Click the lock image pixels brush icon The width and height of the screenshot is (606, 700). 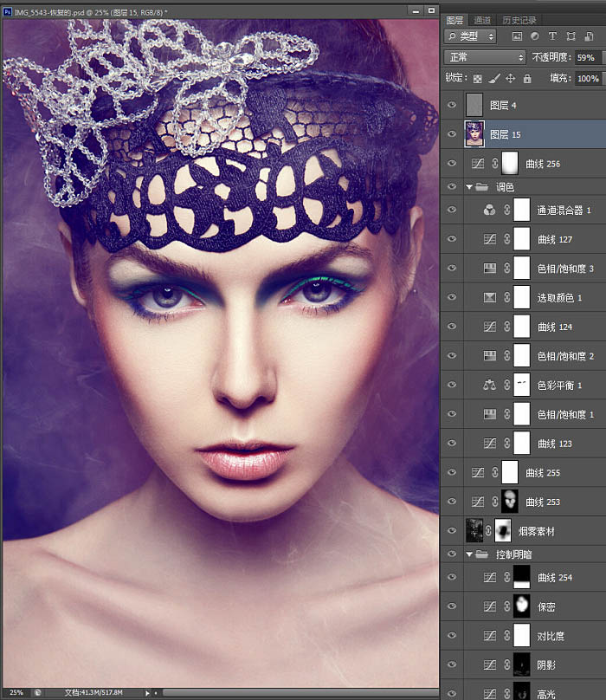(493, 79)
